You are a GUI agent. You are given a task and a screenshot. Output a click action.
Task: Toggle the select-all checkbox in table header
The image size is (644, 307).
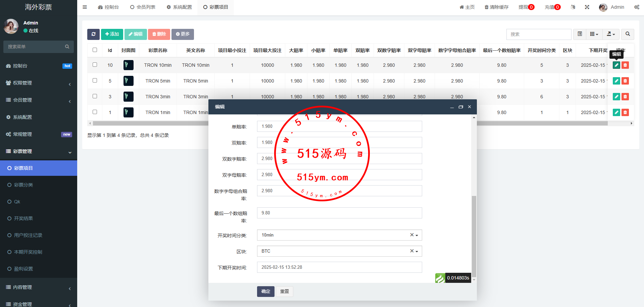(95, 50)
